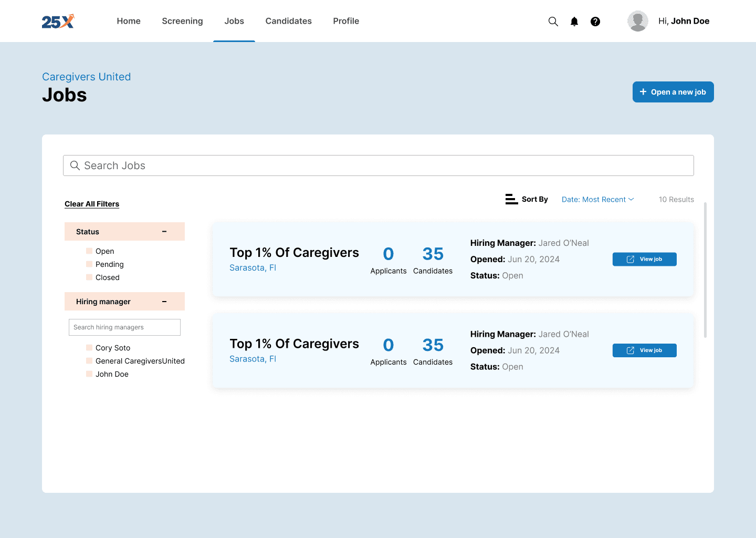
Task: Open Caregivers United organization link
Action: (86, 77)
